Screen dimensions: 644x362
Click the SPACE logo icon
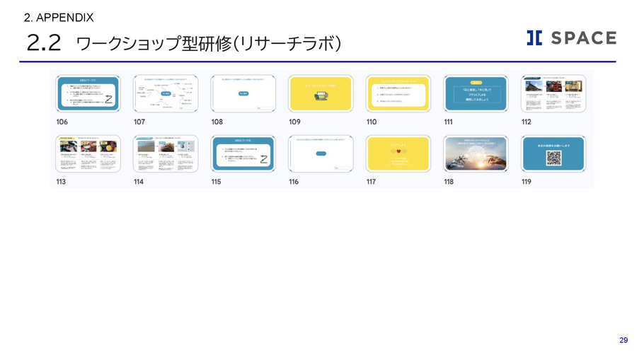tap(534, 38)
